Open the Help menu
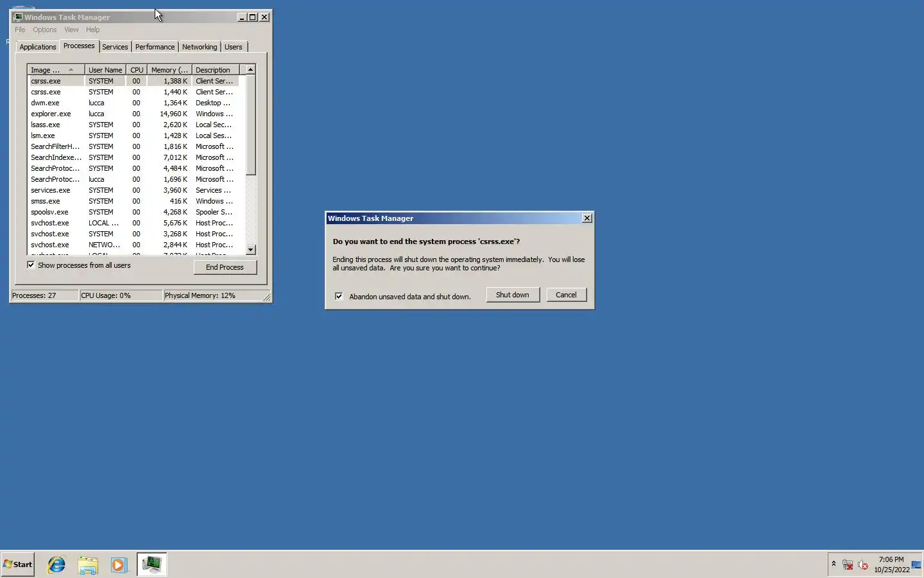Viewport: 924px width, 578px height. (93, 30)
